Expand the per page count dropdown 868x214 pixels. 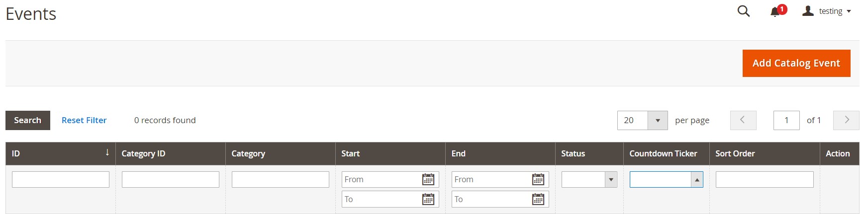658,120
